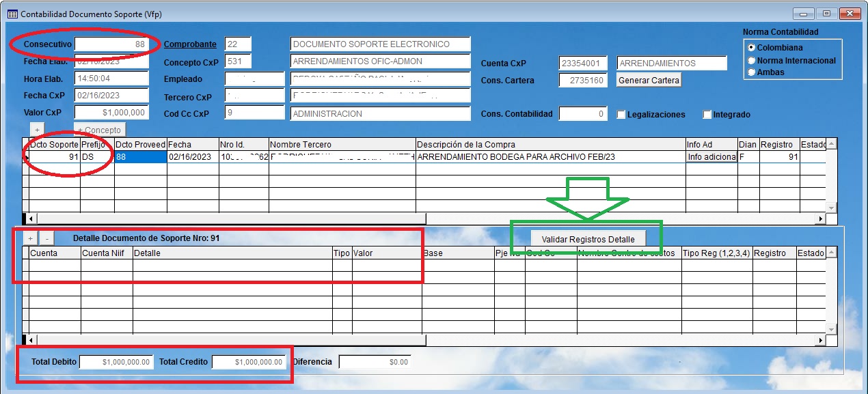This screenshot has height=394, width=868.
Task: Click the Empleado code field
Action: coord(254,79)
